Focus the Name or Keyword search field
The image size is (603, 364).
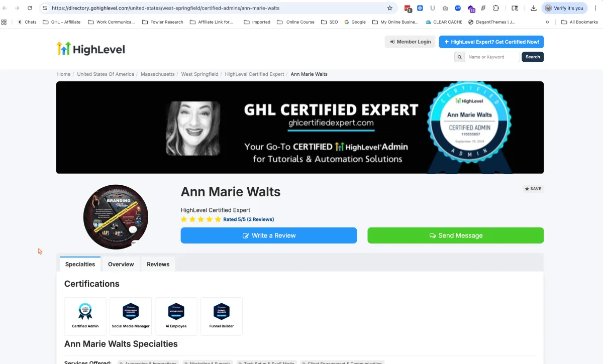pos(492,57)
